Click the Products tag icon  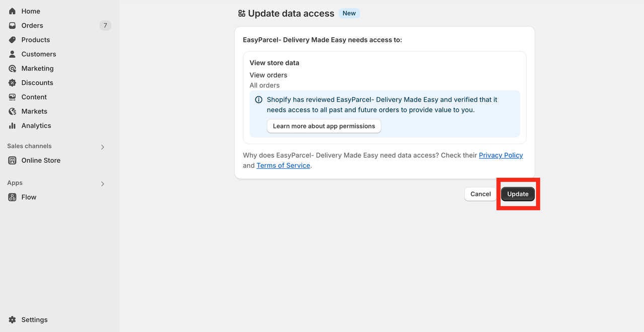(12, 40)
